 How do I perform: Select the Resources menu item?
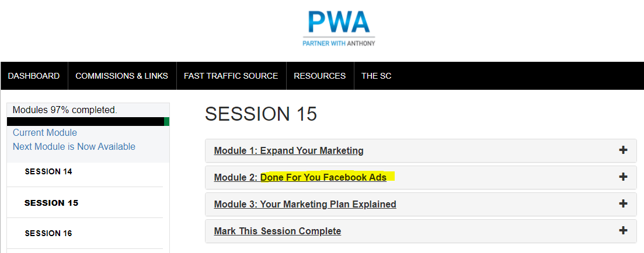[319, 76]
